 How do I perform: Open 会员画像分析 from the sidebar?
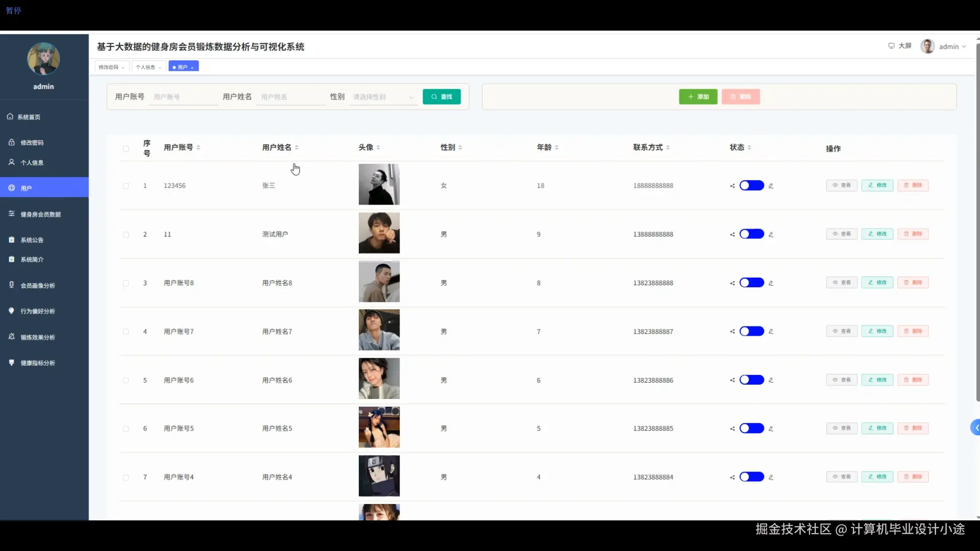coord(38,285)
